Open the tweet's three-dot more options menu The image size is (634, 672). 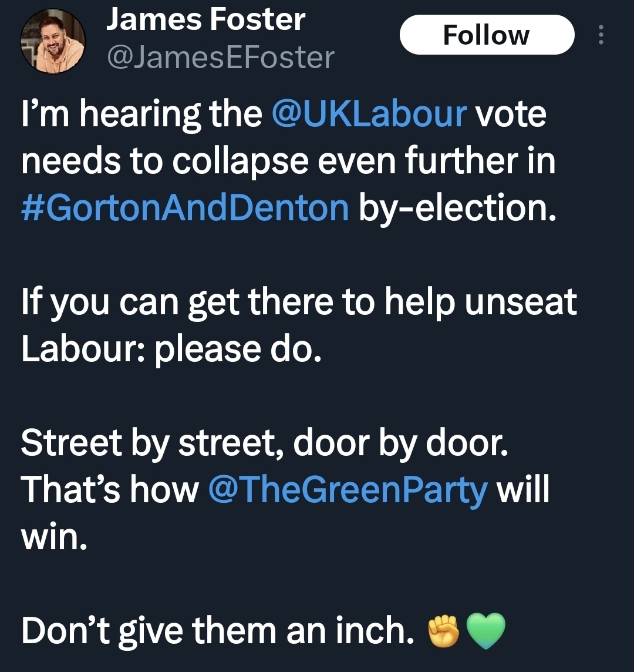tap(600, 35)
